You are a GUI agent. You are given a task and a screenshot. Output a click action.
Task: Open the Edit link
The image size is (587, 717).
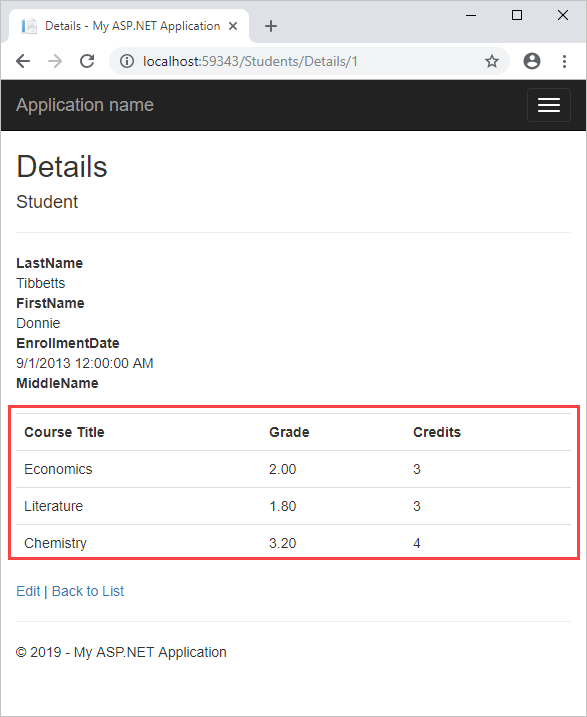pos(28,591)
